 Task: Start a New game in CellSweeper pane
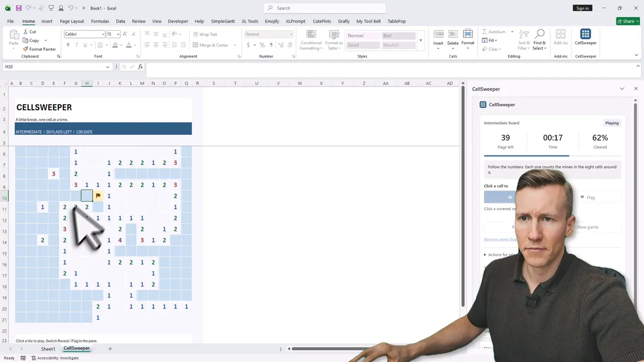pos(588,227)
